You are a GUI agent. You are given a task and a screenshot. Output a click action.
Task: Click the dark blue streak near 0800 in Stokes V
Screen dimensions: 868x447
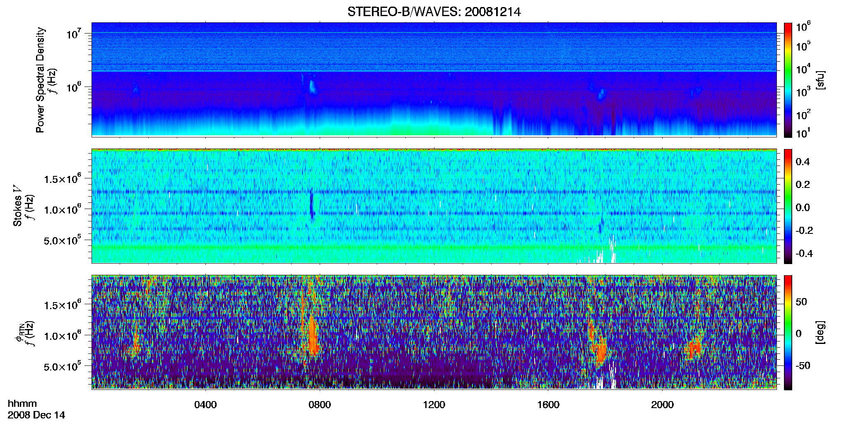click(x=311, y=205)
